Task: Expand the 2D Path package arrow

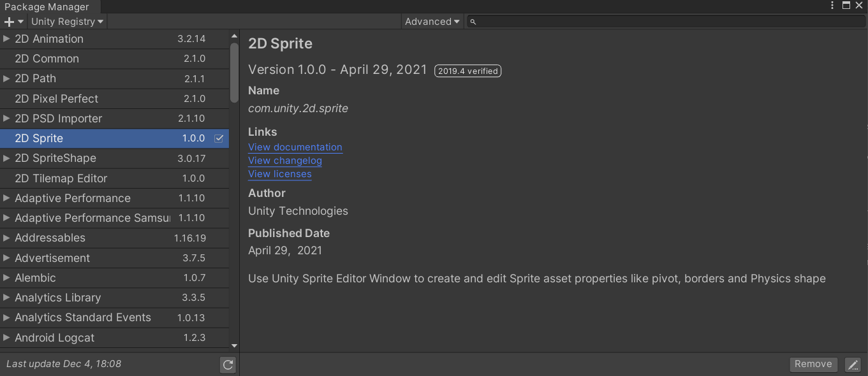Action: point(6,78)
